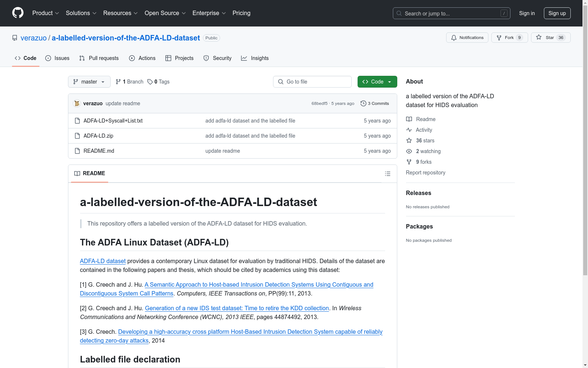Open the ADFA-LD+Syscall+List.txt file
This screenshot has width=588, height=368.
[113, 121]
